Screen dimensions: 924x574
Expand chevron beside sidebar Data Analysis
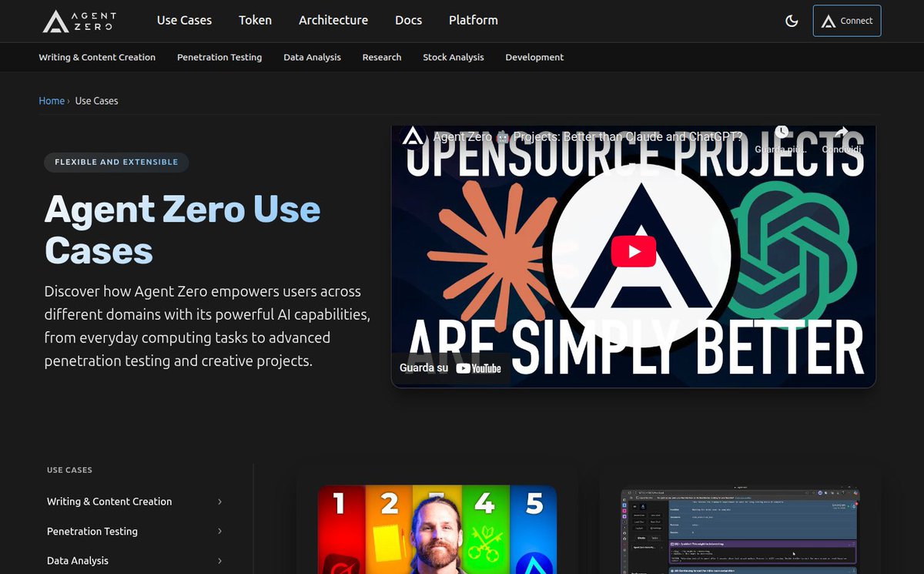(x=219, y=561)
